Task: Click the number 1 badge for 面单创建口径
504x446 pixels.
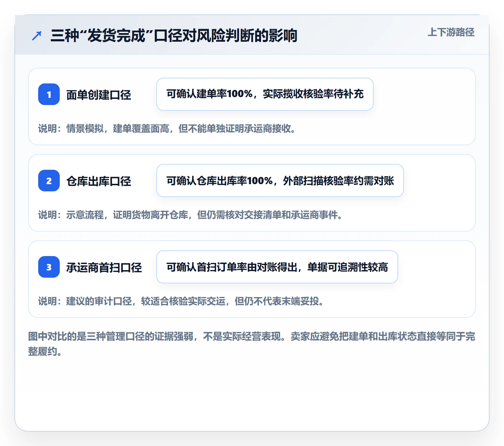Action: pos(49,94)
